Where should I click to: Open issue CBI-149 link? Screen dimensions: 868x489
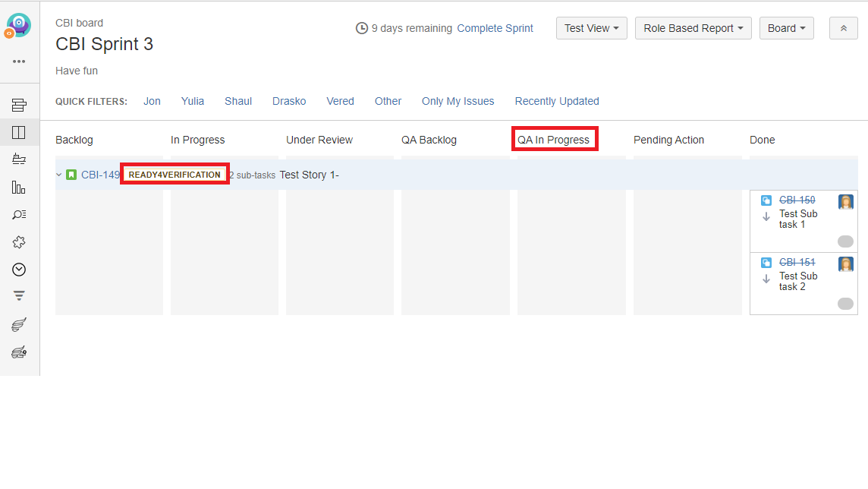[100, 175]
